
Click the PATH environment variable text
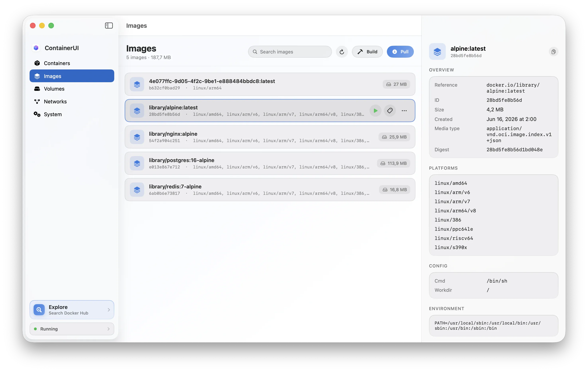point(487,326)
